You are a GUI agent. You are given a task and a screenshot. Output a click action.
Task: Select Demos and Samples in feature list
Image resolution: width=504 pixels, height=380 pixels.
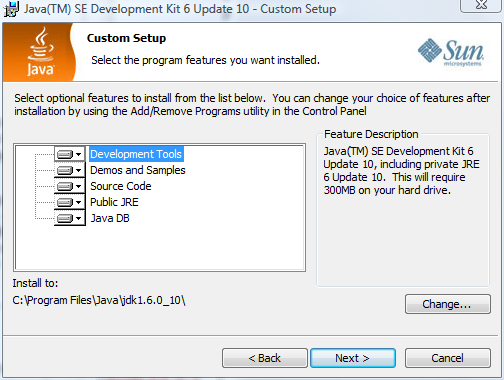(138, 170)
